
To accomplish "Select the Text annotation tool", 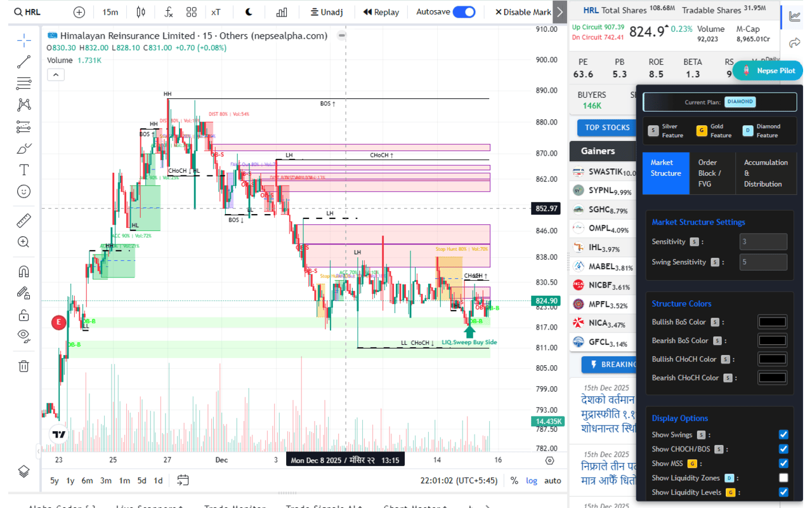I will 24,170.
